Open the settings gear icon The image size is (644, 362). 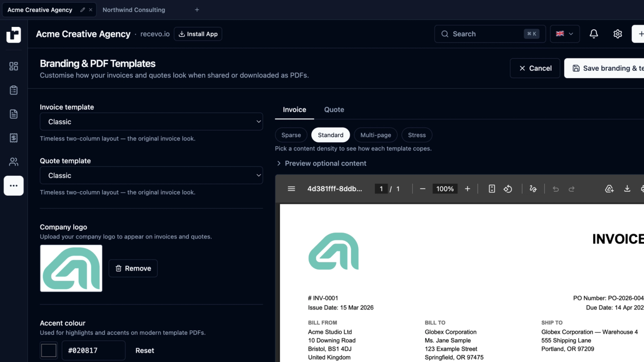618,34
